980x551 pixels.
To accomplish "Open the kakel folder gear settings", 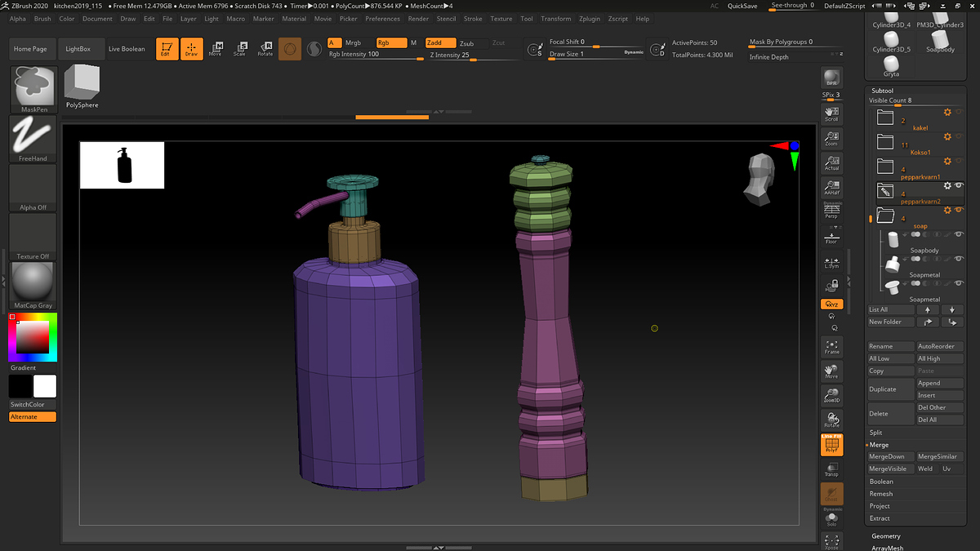I will (x=947, y=113).
